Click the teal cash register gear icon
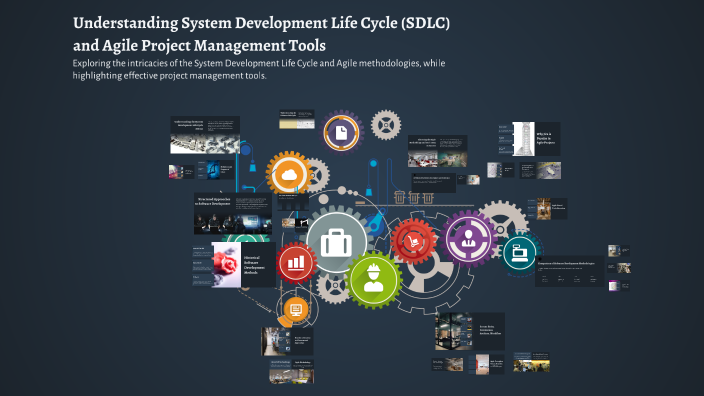The image size is (704, 396). tap(519, 253)
